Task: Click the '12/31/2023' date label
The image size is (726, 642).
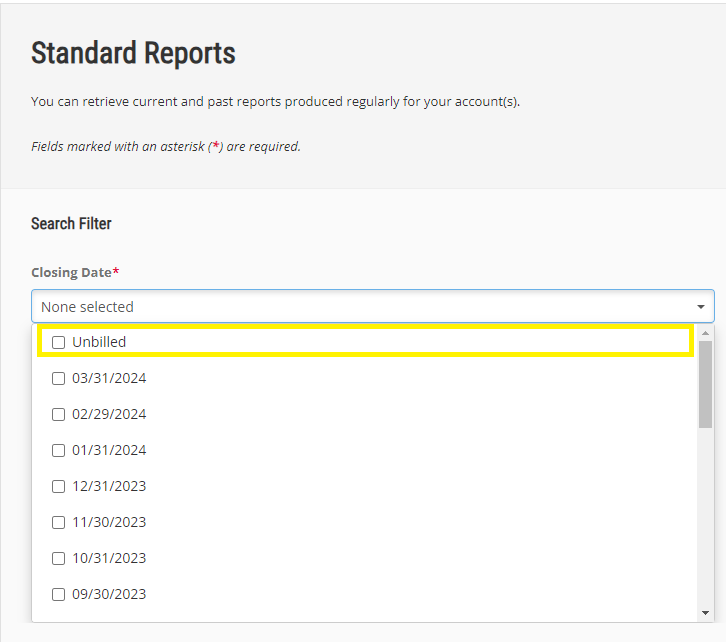Action: pos(109,486)
